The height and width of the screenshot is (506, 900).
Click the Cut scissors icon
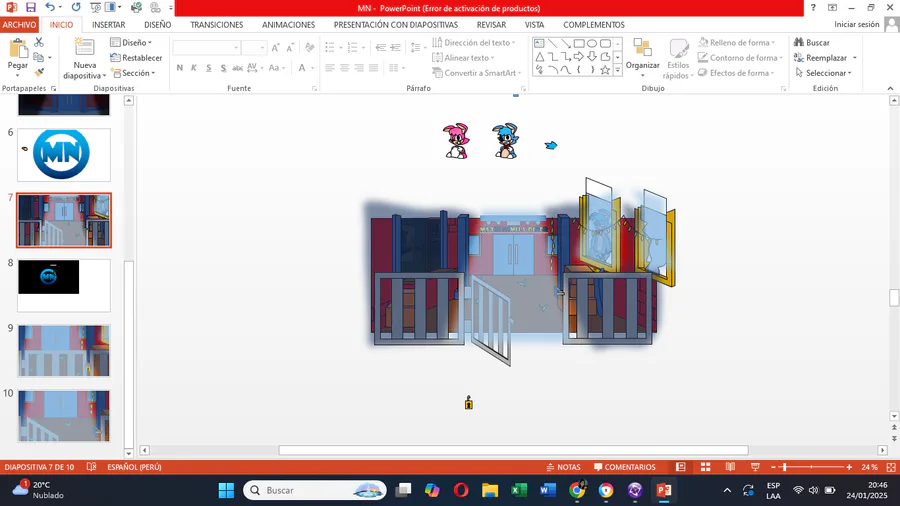click(x=38, y=42)
